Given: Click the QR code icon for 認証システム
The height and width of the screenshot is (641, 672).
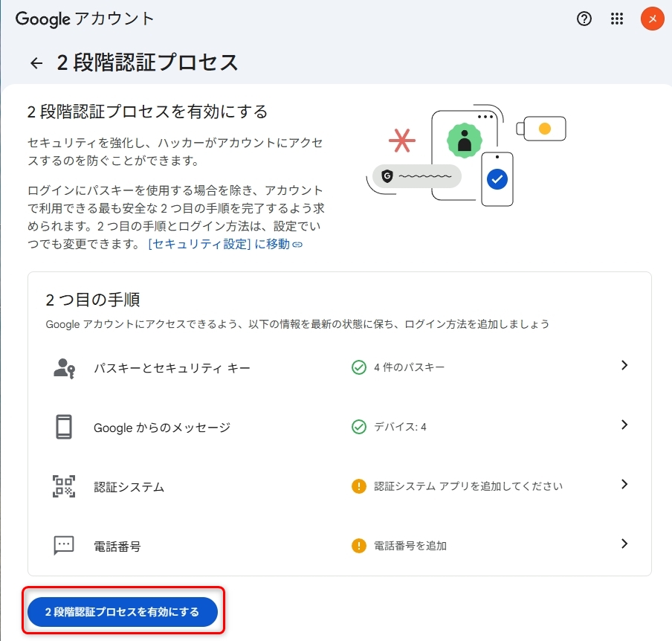Looking at the screenshot, I should click(64, 486).
